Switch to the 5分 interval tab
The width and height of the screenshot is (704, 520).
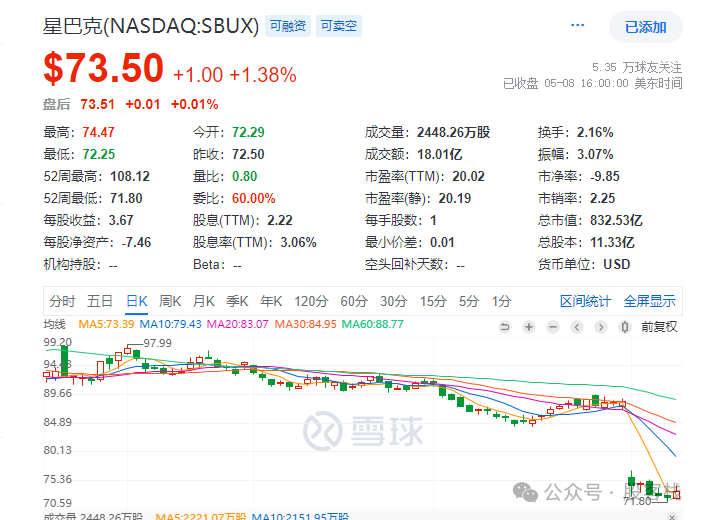pos(469,301)
